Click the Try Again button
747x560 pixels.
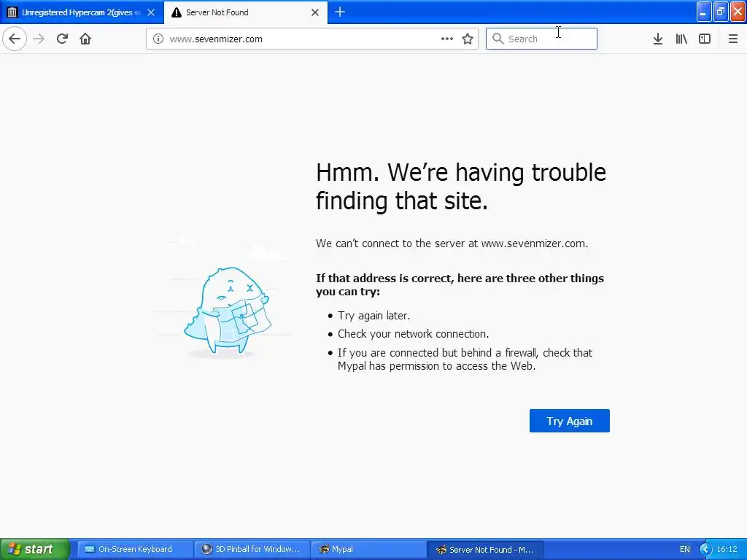click(569, 421)
